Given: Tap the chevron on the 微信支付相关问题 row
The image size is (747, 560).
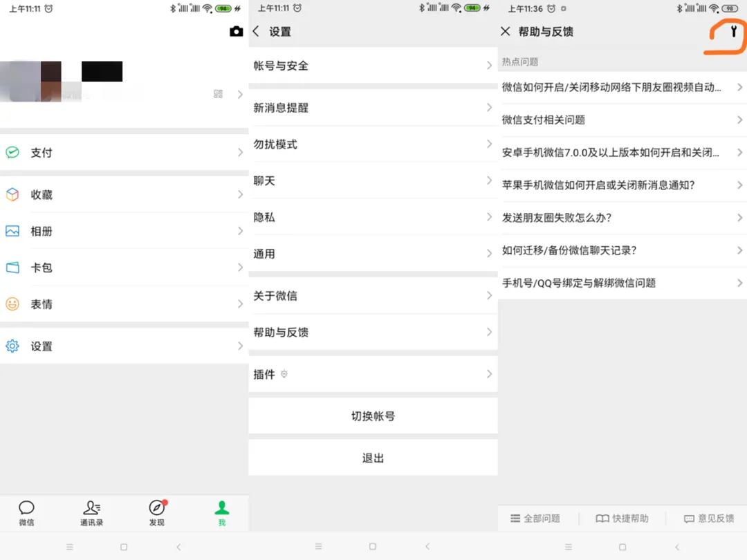Looking at the screenshot, I should (x=739, y=120).
